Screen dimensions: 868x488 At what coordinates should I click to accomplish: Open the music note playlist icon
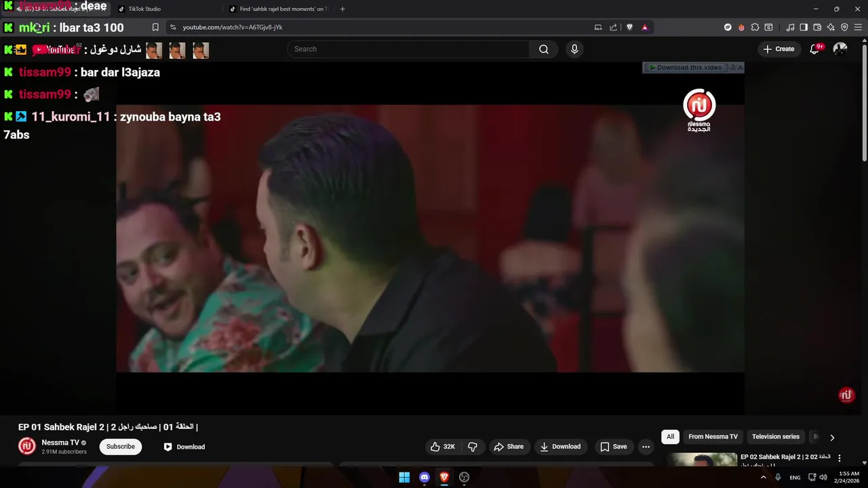click(x=790, y=27)
